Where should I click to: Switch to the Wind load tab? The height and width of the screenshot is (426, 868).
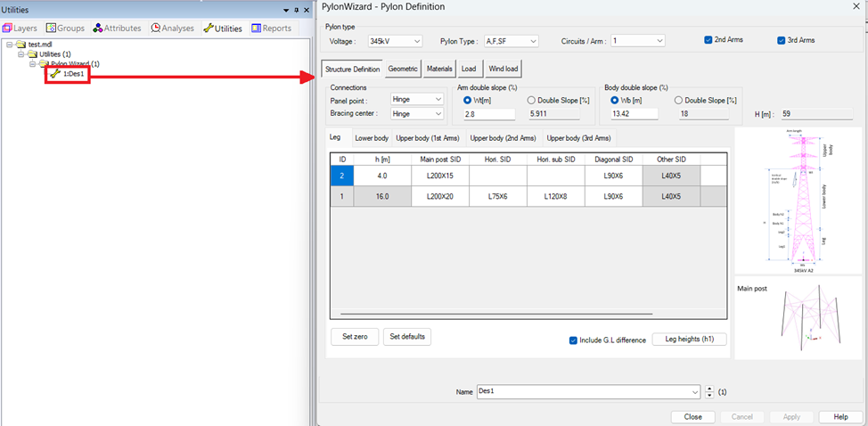[503, 69]
